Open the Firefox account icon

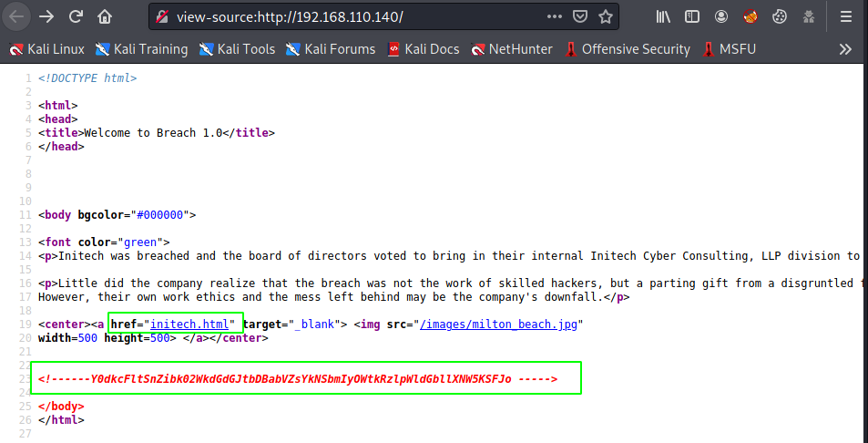coord(721,16)
